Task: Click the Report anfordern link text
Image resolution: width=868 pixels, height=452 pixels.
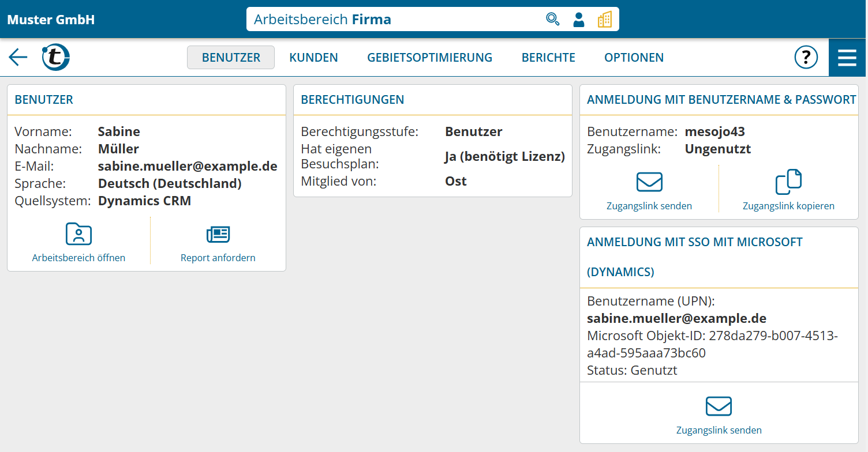Action: coord(218,258)
